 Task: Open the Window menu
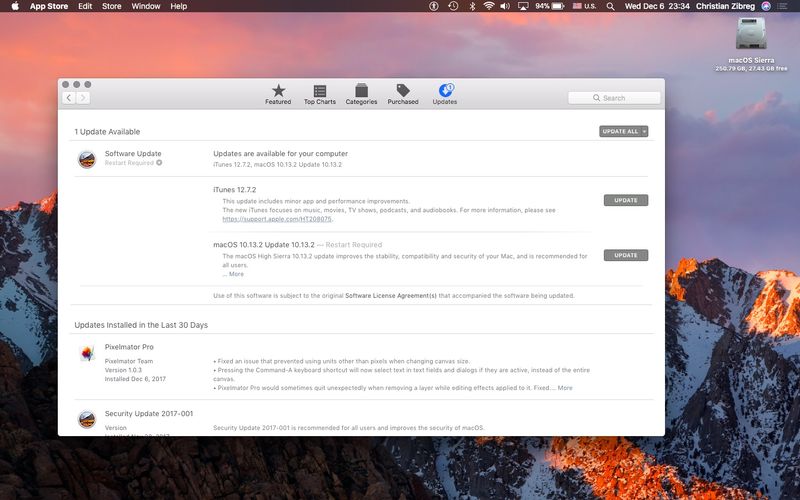(145, 6)
